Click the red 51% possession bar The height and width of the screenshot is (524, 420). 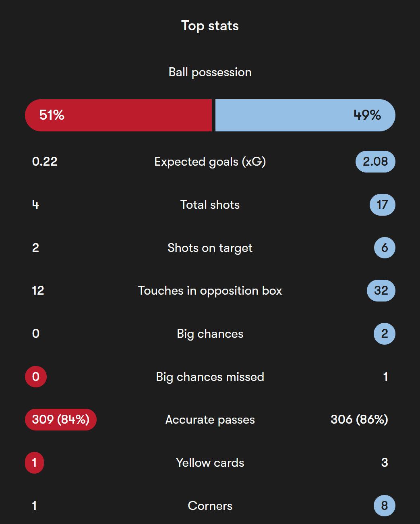(118, 115)
